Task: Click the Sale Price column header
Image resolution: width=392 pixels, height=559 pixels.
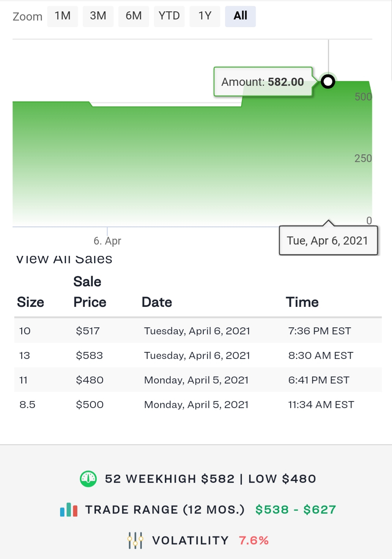Action: point(89,292)
